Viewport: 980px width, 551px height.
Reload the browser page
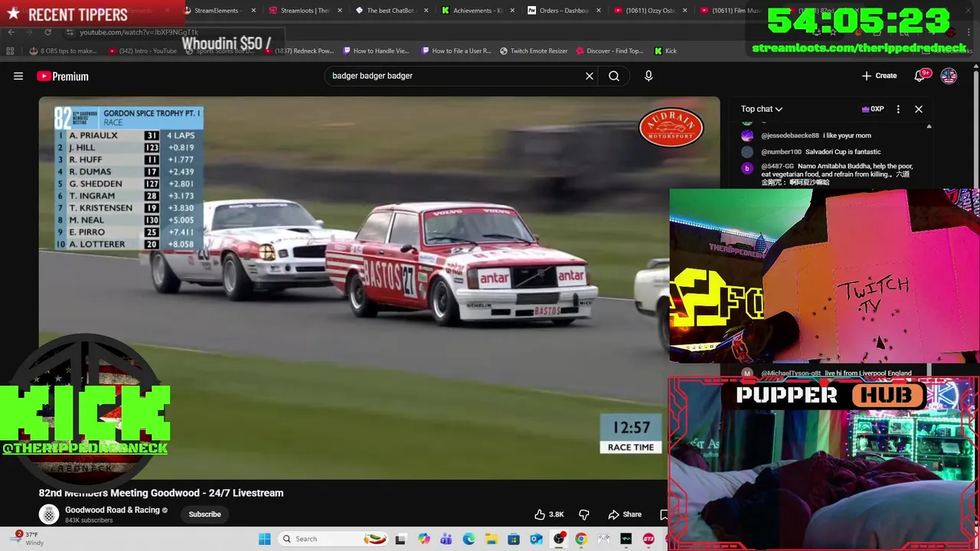[x=47, y=32]
